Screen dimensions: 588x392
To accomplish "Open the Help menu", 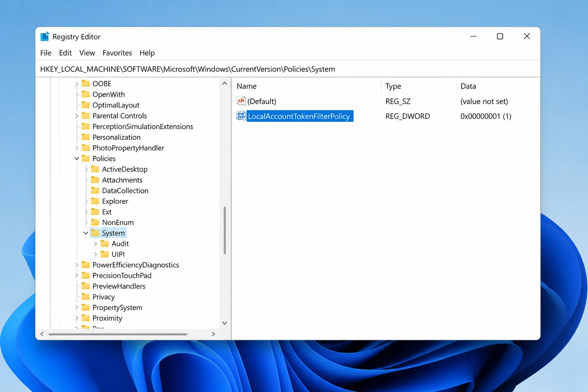I will coord(147,53).
